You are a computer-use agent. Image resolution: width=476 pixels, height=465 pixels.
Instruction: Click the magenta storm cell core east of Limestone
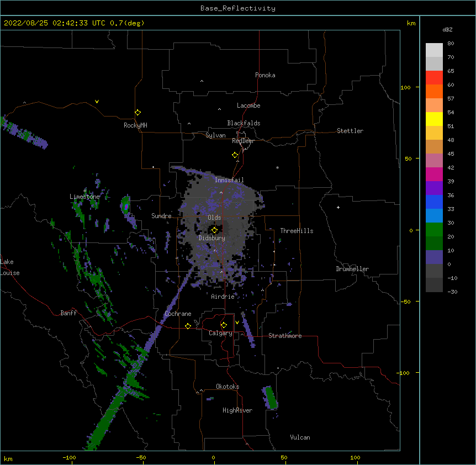(x=126, y=207)
